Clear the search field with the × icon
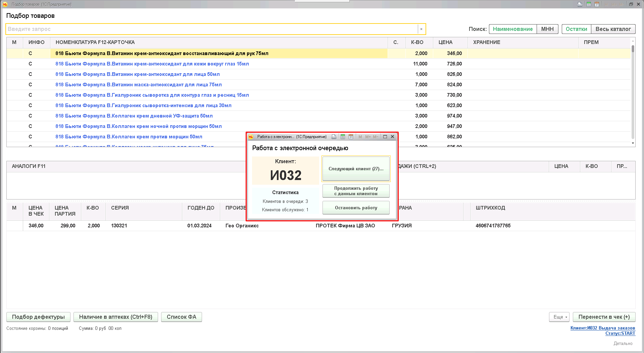 pos(421,29)
